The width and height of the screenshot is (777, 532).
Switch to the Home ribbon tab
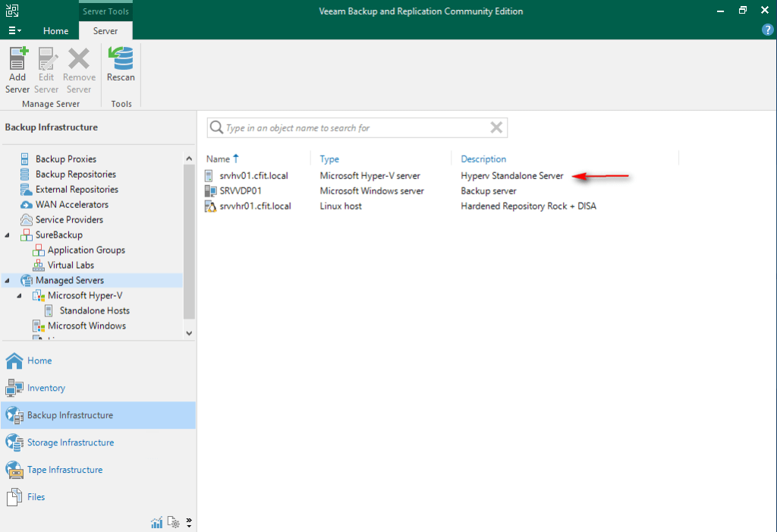click(55, 31)
